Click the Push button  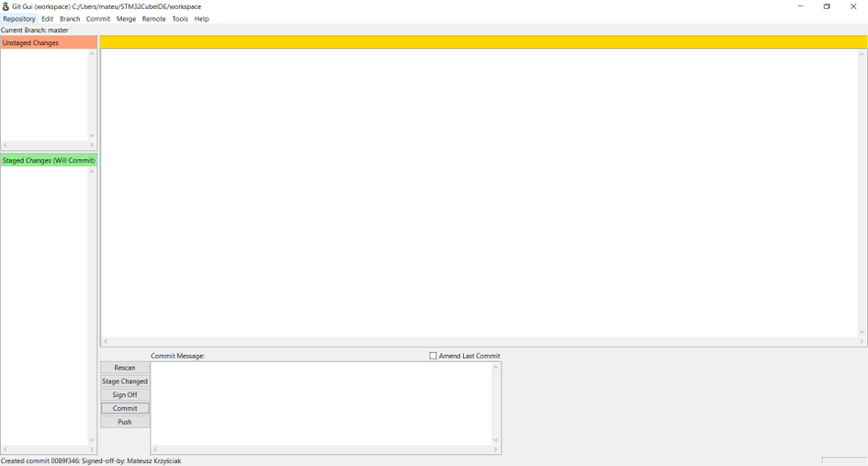click(x=125, y=422)
